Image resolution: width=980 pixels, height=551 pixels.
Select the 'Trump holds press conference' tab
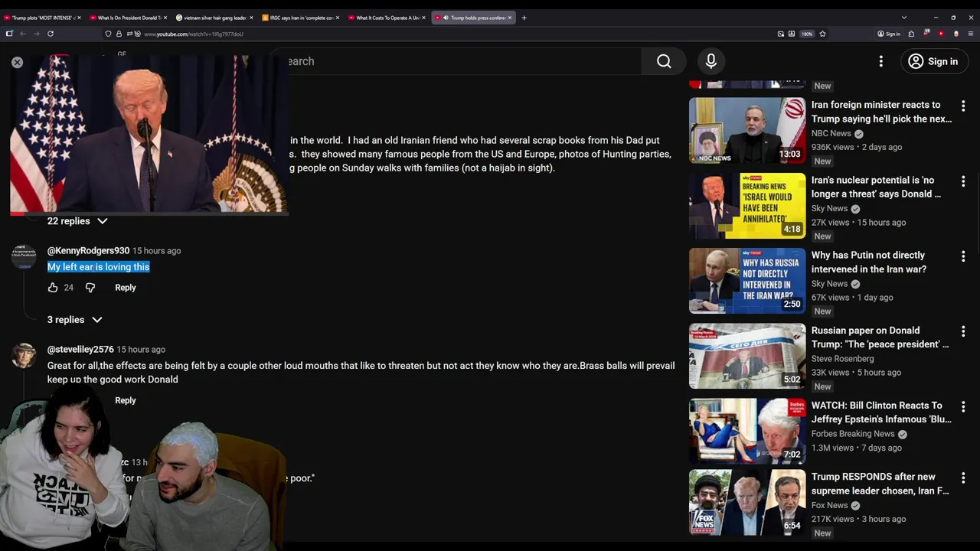click(x=474, y=18)
